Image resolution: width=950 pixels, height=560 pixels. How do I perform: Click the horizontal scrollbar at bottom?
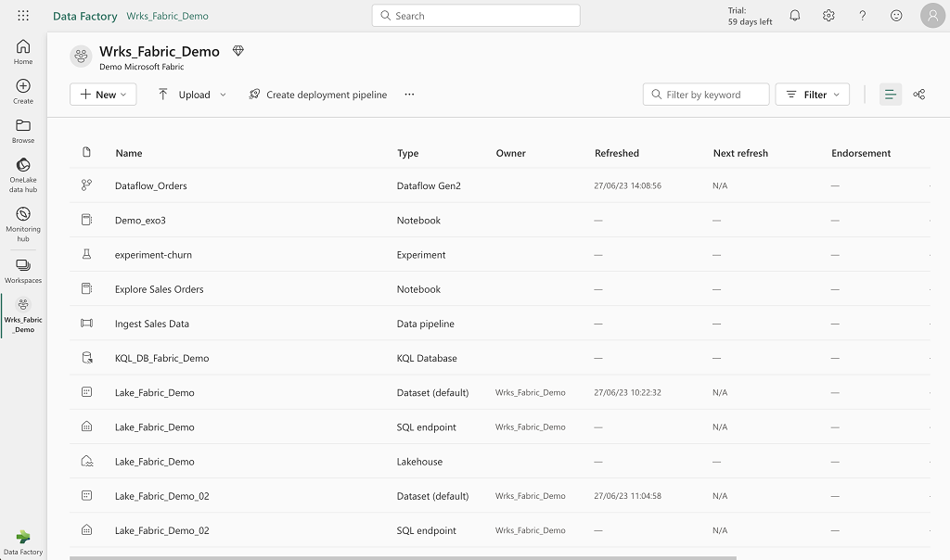tap(403, 557)
